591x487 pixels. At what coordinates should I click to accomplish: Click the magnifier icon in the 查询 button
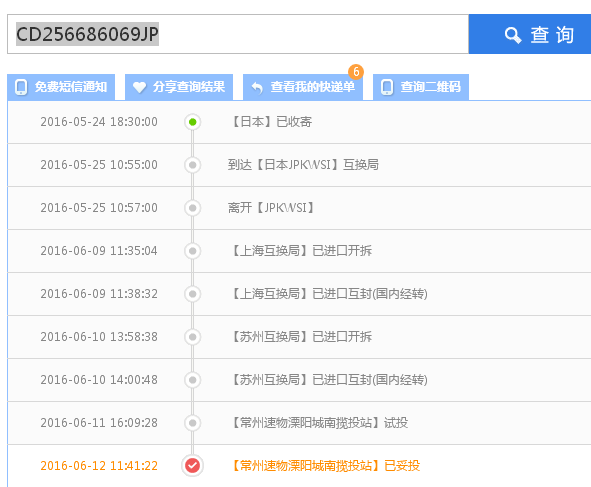(513, 35)
